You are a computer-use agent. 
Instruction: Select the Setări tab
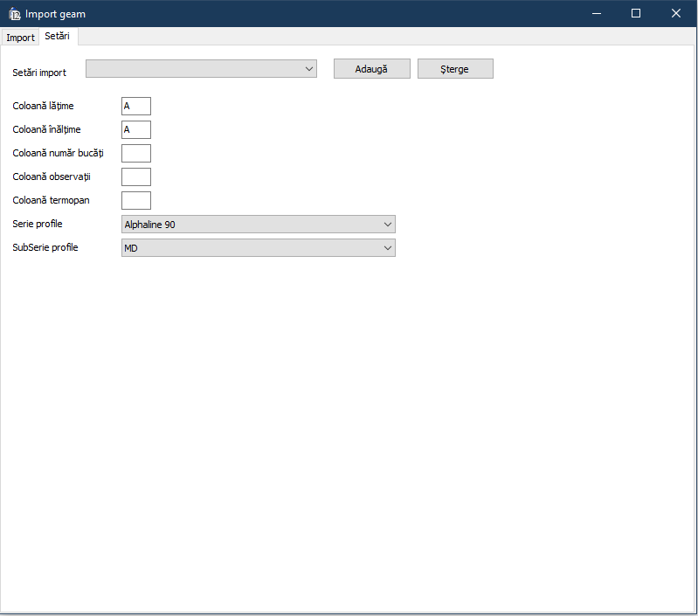click(x=58, y=37)
